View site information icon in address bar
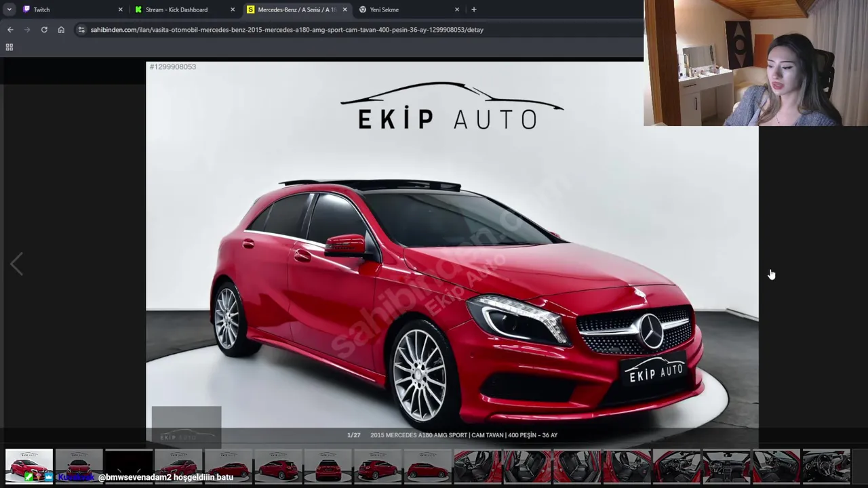The height and width of the screenshot is (488, 868). (x=81, y=30)
